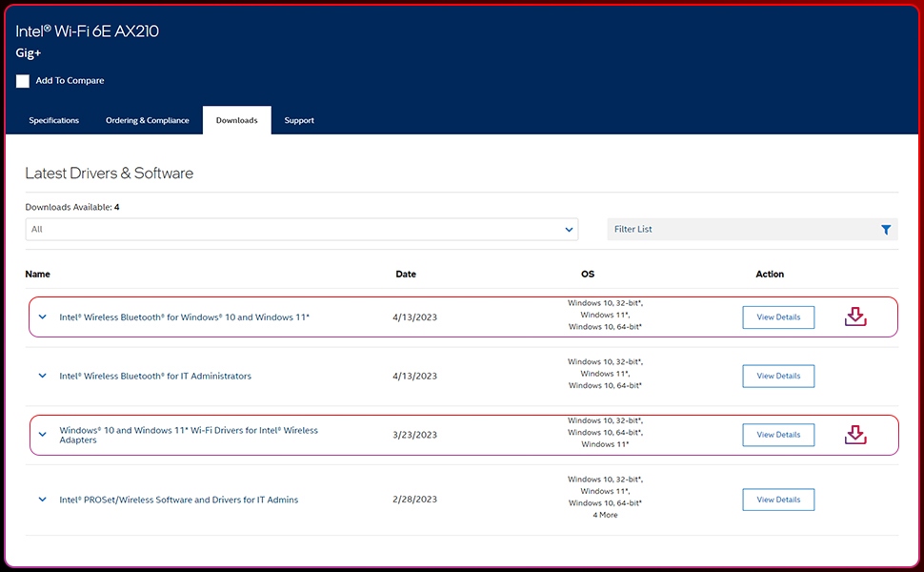Screen dimensions: 924x572
Task: Click the Intel Wi-Fi 6E AX210 title
Action: point(88,31)
